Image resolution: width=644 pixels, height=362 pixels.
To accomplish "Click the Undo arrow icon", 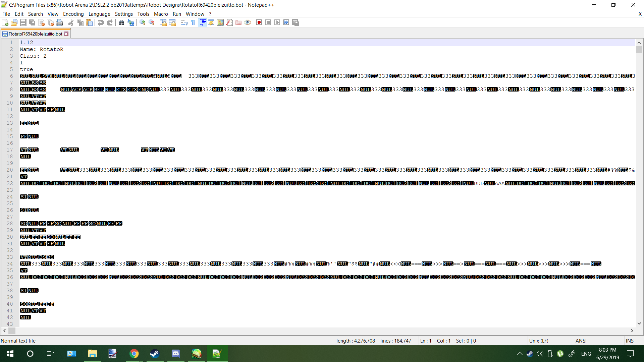I will click(101, 22).
